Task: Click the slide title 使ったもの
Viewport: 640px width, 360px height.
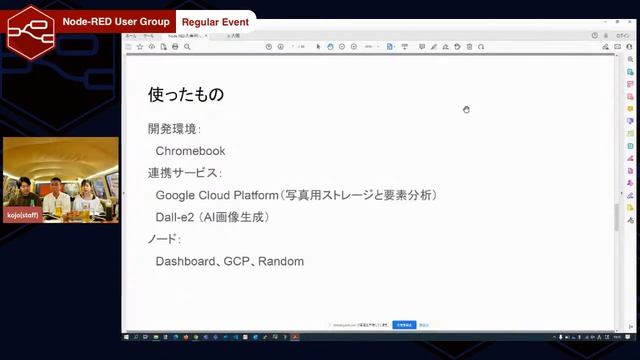Action: coord(186,94)
